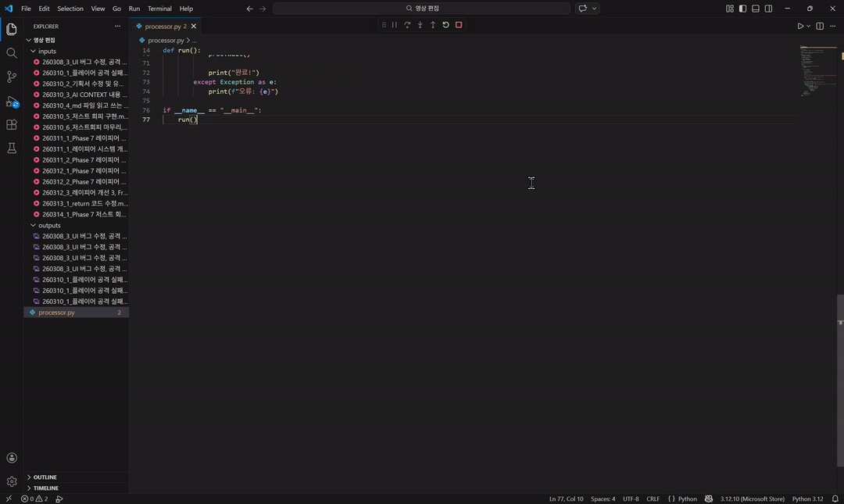Open Explorer Views and More Actions
This screenshot has height=504, width=844.
coord(117,26)
